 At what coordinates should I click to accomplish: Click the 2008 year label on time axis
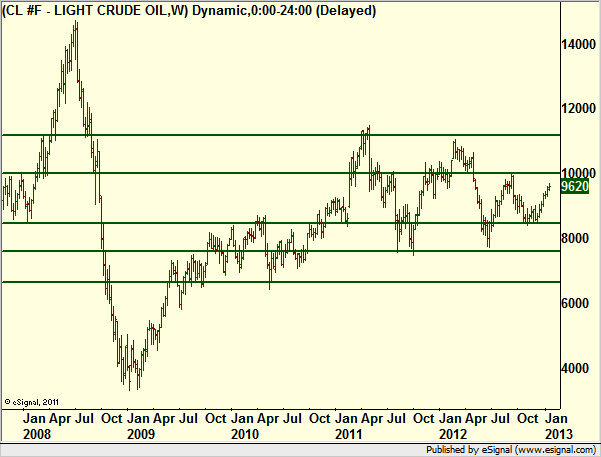pyautogui.click(x=37, y=434)
